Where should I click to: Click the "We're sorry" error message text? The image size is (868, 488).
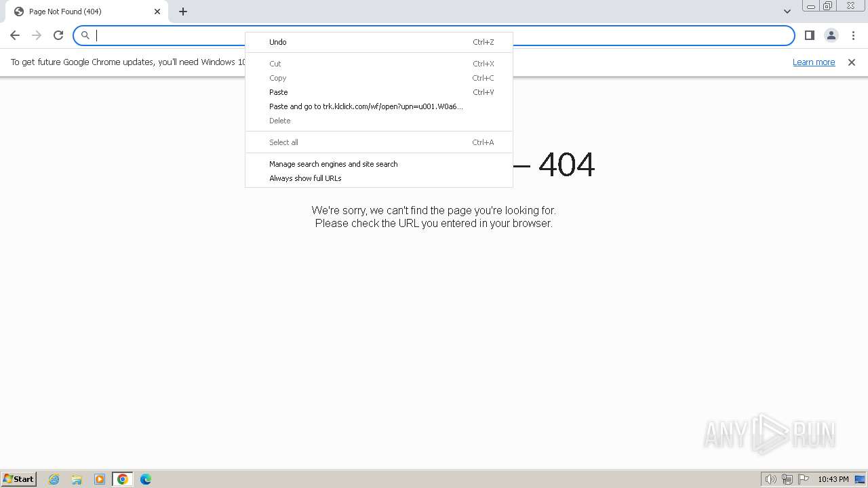click(x=434, y=210)
